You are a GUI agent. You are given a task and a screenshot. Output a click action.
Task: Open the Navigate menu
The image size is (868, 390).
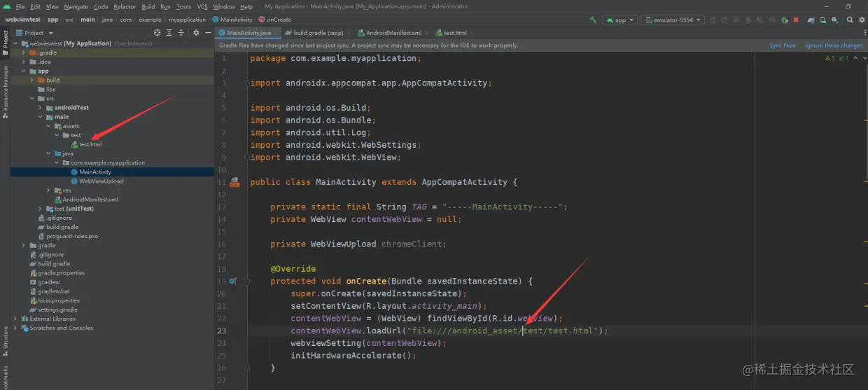click(76, 6)
